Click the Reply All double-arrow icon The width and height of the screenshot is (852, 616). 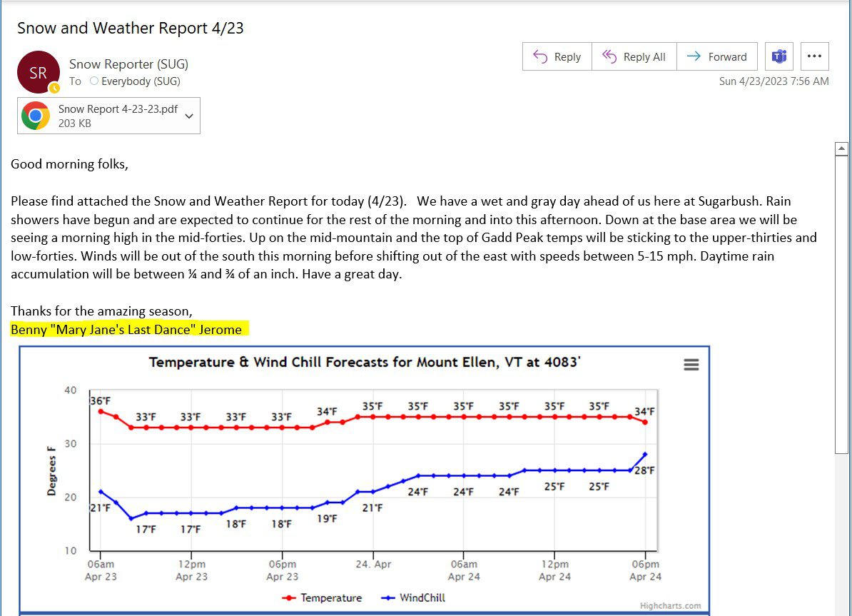[x=612, y=56]
